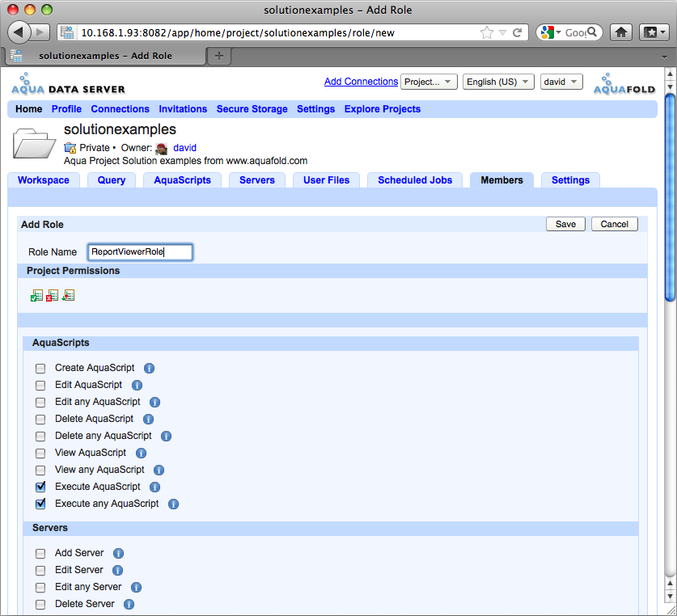Click the deselect all permissions icon

click(x=53, y=296)
